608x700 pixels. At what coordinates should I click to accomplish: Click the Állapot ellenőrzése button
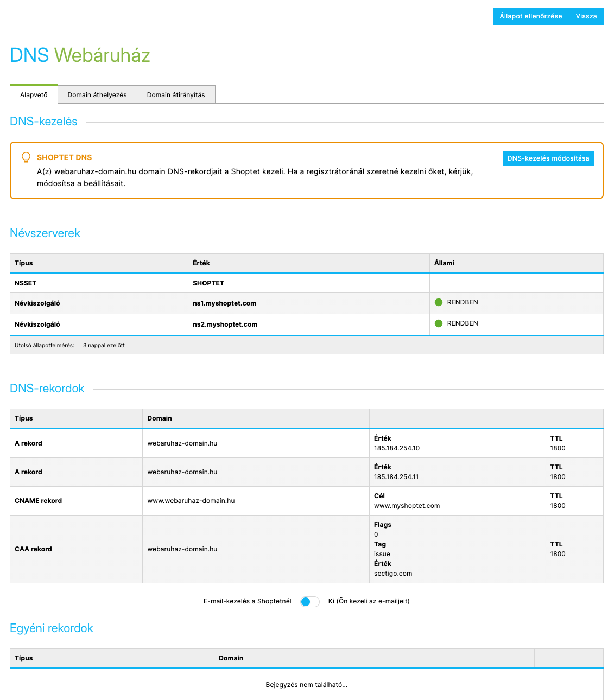point(531,16)
